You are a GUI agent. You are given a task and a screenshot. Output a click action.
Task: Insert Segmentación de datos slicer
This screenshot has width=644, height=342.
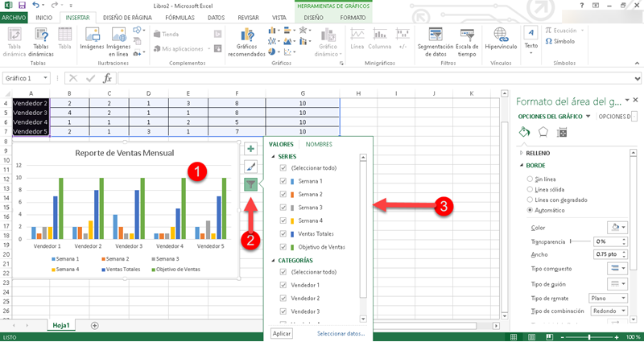(x=435, y=43)
